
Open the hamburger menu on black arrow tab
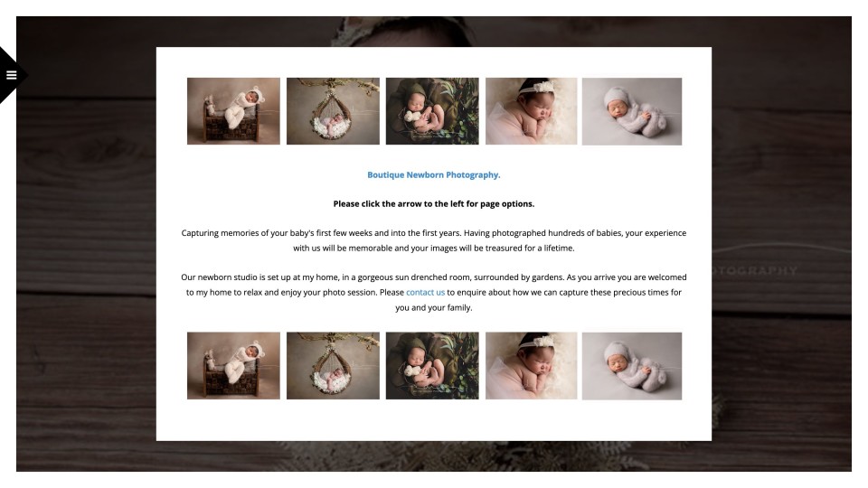(12, 75)
